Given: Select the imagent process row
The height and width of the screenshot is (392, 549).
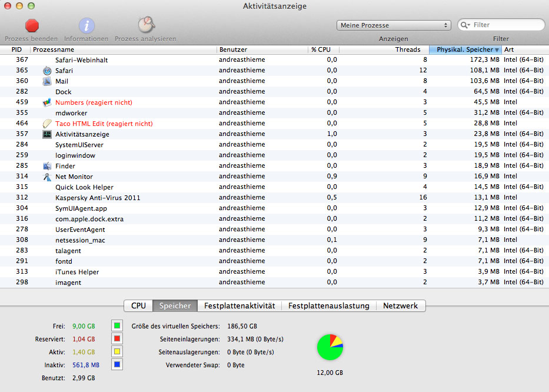Looking at the screenshot, I should click(x=274, y=283).
